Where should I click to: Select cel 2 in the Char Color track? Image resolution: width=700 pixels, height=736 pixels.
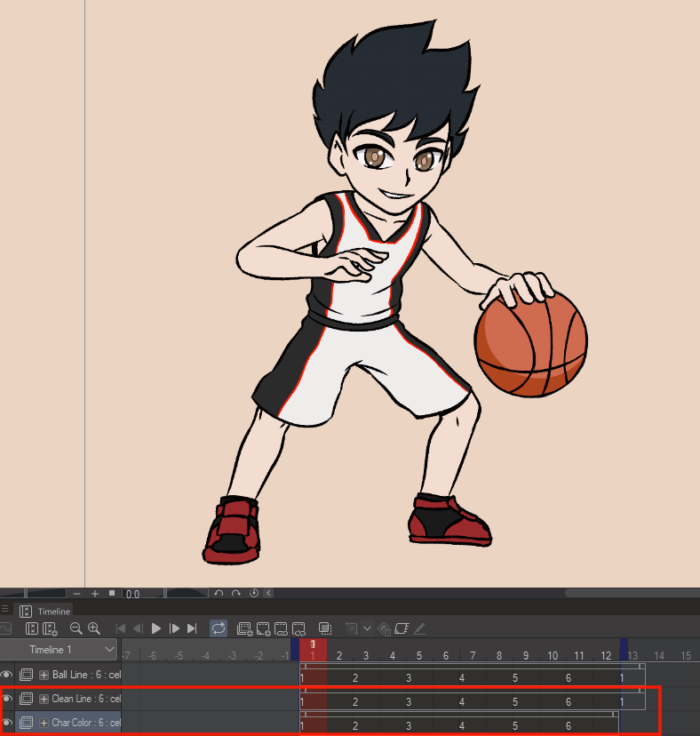(355, 725)
